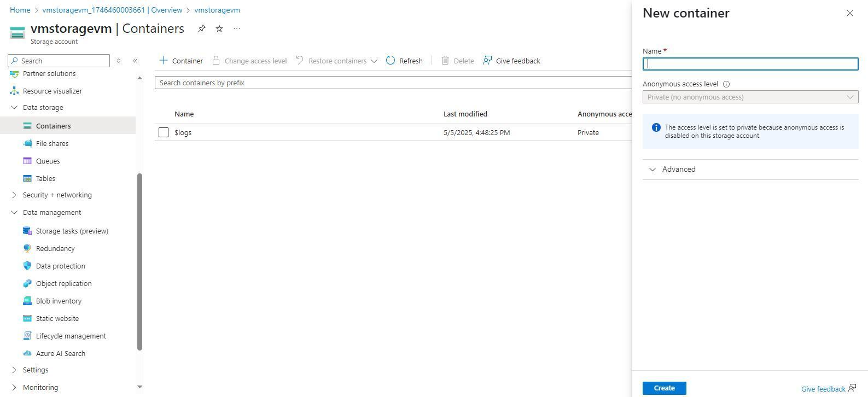
Task: Expand the Settings section
Action: 14,370
